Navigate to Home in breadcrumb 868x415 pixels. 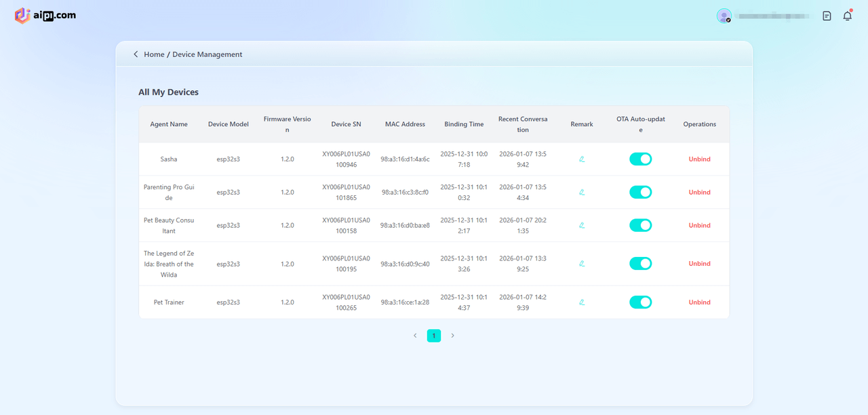pos(154,54)
